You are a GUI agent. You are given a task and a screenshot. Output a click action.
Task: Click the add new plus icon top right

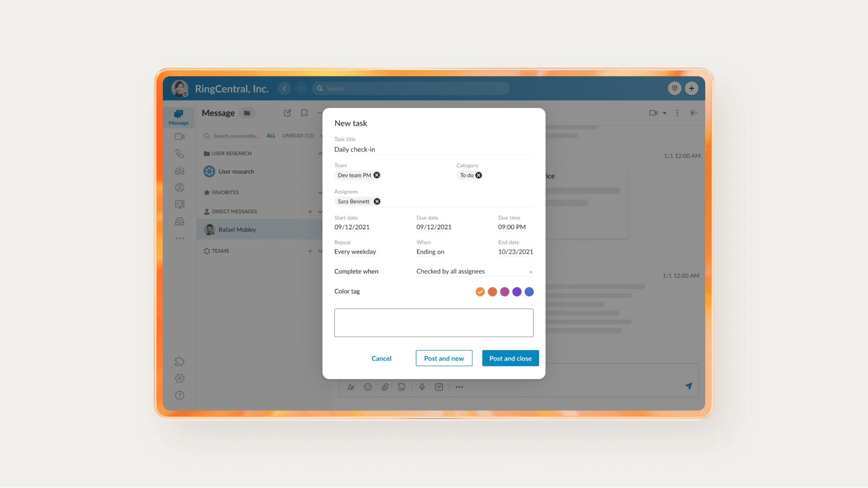[692, 88]
